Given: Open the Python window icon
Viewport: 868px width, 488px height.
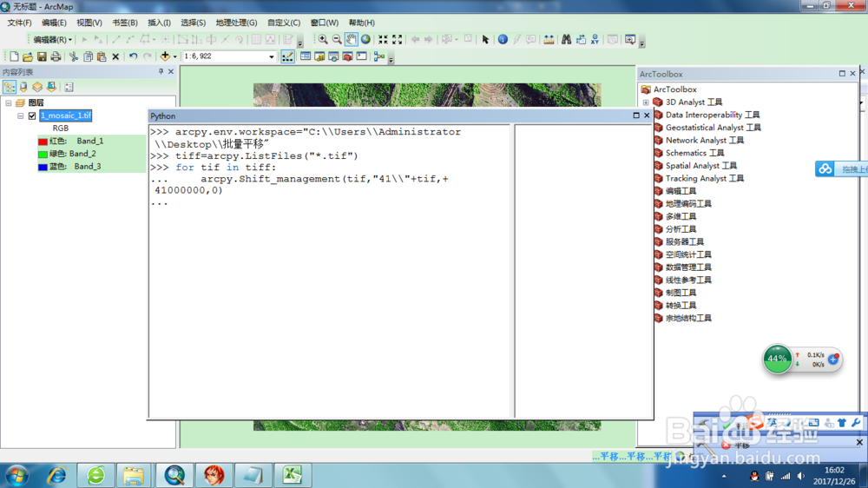Looking at the screenshot, I should pyautogui.click(x=361, y=56).
